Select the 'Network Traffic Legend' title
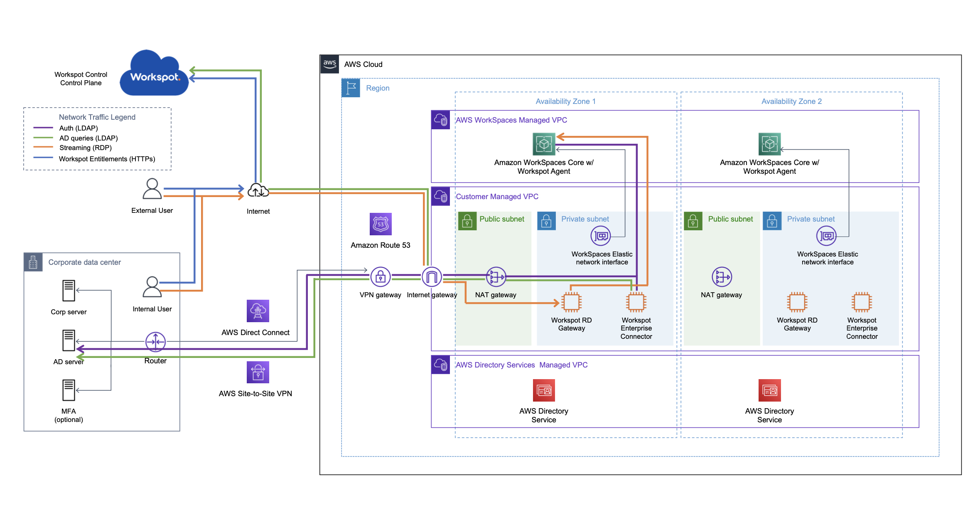The height and width of the screenshot is (508, 980). click(x=97, y=117)
